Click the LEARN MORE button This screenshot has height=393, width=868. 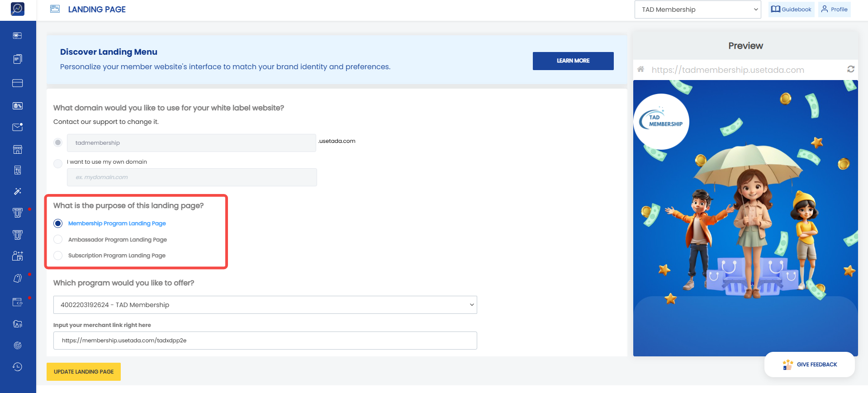[573, 61]
